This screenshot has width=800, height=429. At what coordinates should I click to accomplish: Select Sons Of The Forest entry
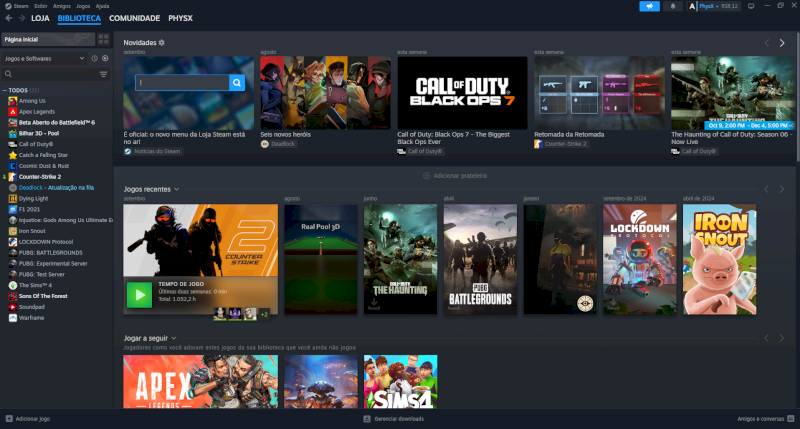[x=43, y=296]
